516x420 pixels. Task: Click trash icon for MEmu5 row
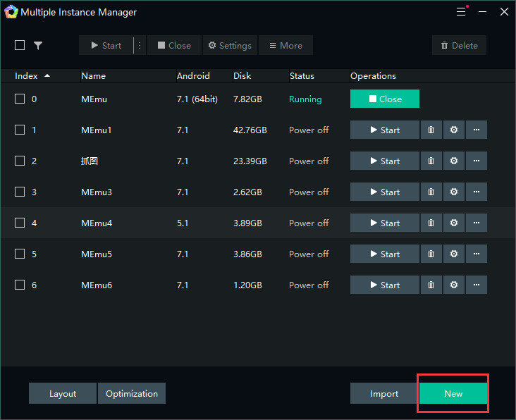pyautogui.click(x=431, y=254)
